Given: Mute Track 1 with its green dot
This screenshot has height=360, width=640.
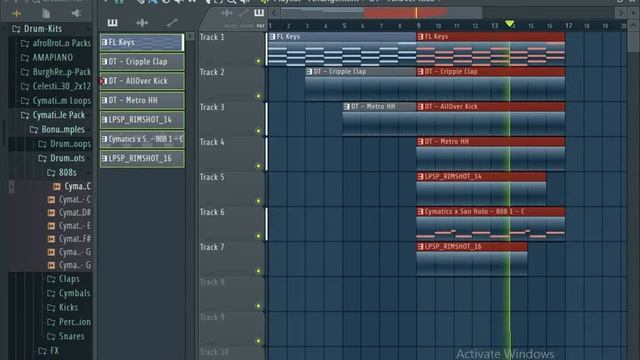Looking at the screenshot, I should coord(258,61).
